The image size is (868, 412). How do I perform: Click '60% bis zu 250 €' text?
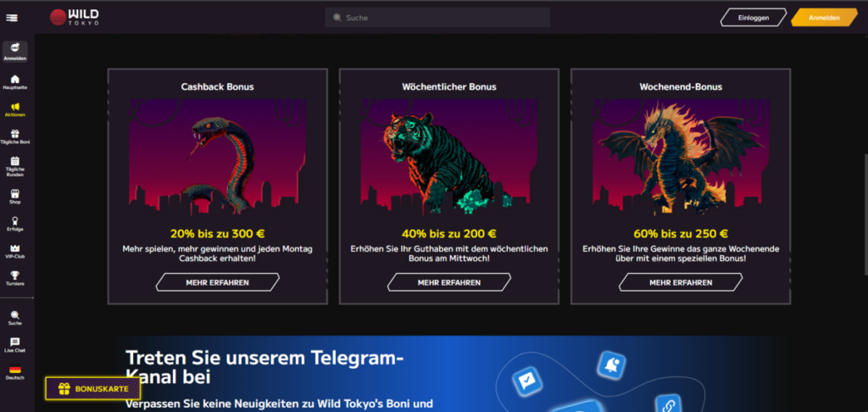pyautogui.click(x=681, y=234)
